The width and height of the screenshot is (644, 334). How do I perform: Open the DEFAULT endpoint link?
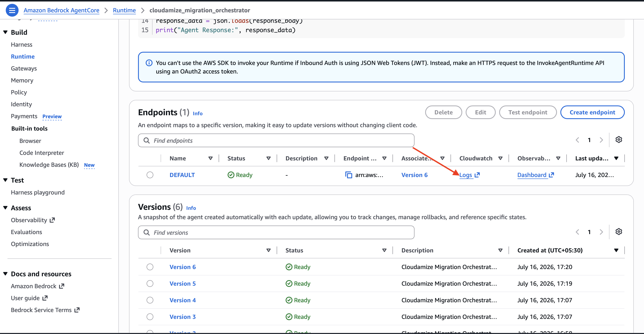pyautogui.click(x=182, y=175)
